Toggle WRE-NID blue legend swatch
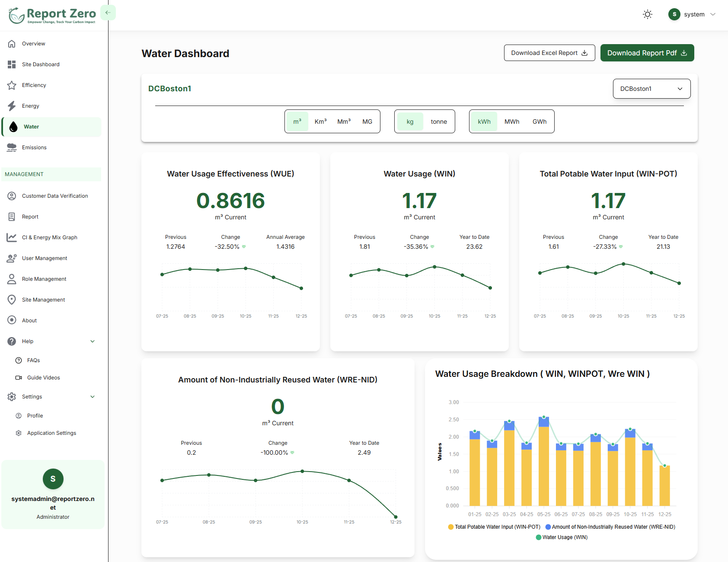 (548, 527)
